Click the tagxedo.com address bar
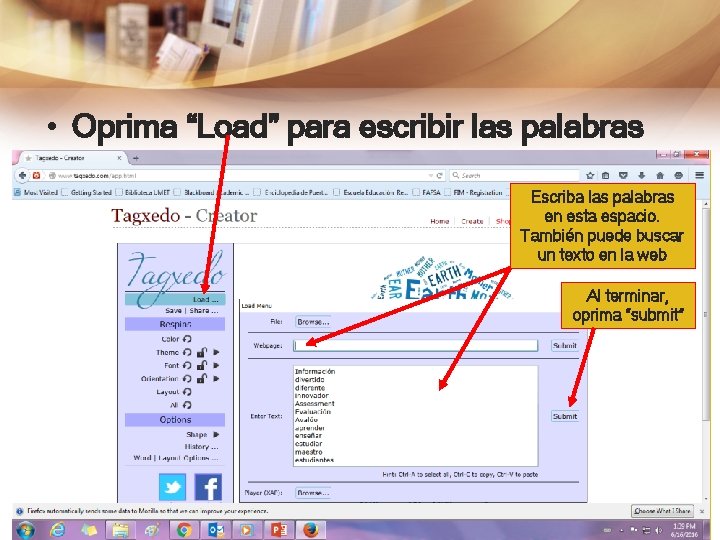 click(x=239, y=175)
